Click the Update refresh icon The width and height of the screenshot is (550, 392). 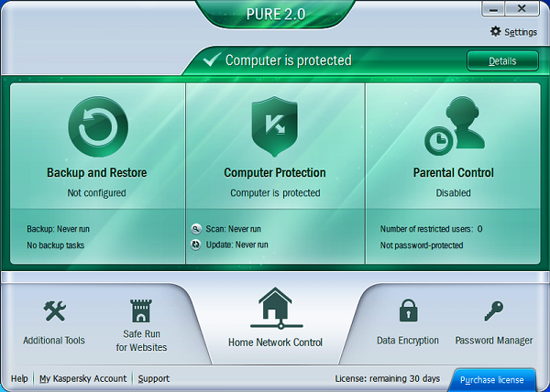coord(196,245)
